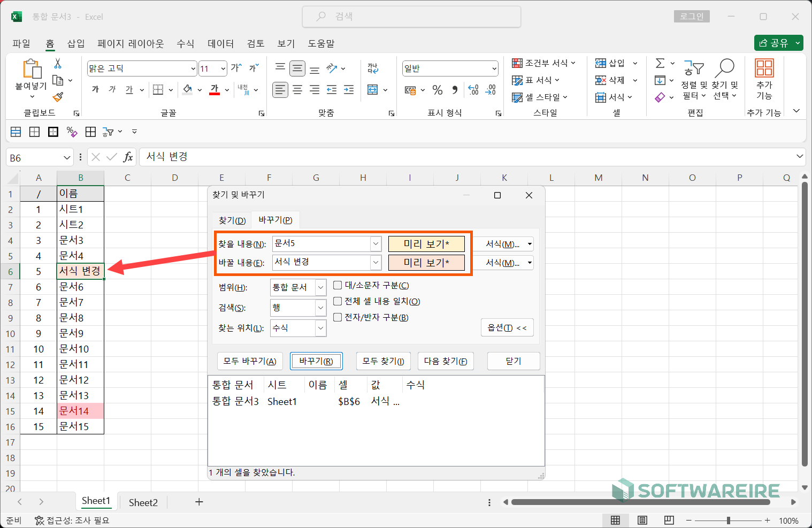Click the highlighted cell 문서14
The width and height of the screenshot is (812, 528).
[80, 411]
